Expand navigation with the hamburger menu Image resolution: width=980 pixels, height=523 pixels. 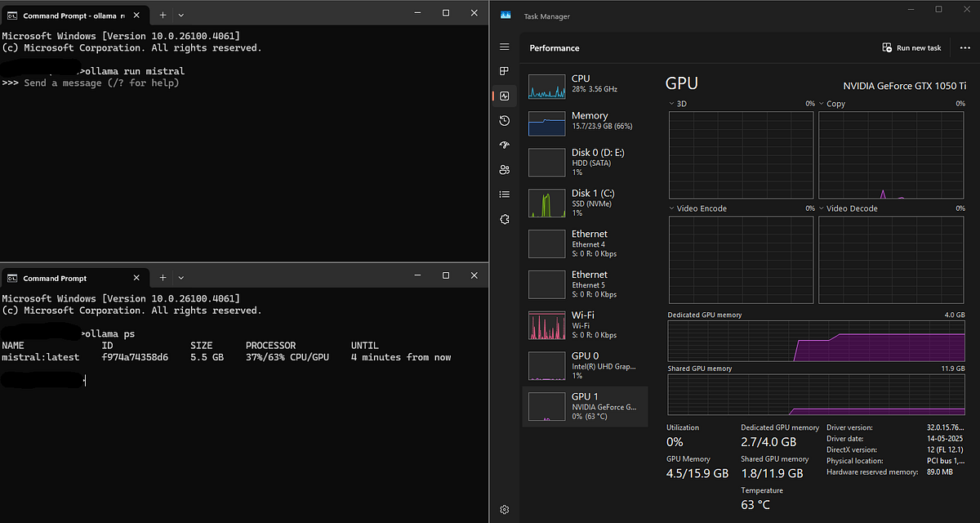pos(504,47)
